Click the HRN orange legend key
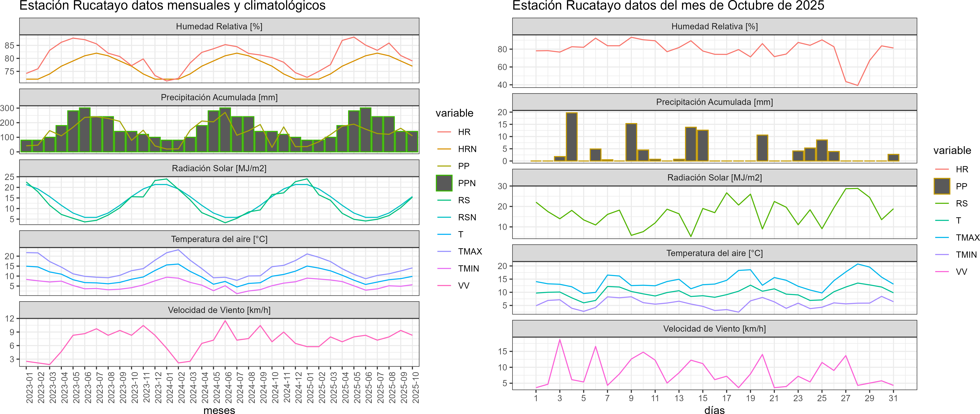This screenshot has height=414, width=980. [x=444, y=149]
